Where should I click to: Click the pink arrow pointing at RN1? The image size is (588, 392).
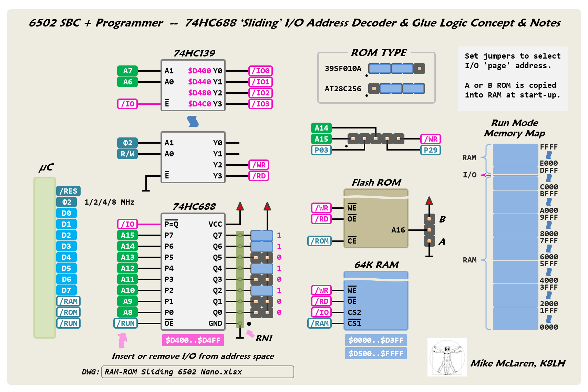tap(250, 334)
